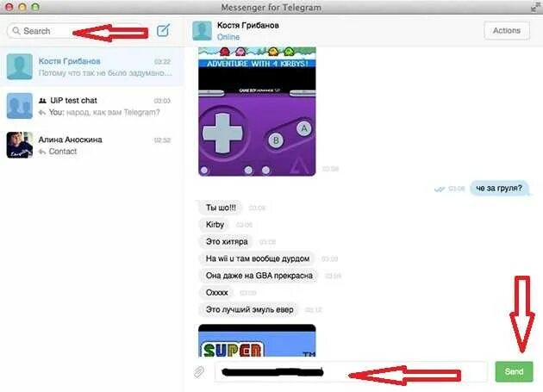543x392 pixels.
Task: Click the green Send button
Action: 514,371
